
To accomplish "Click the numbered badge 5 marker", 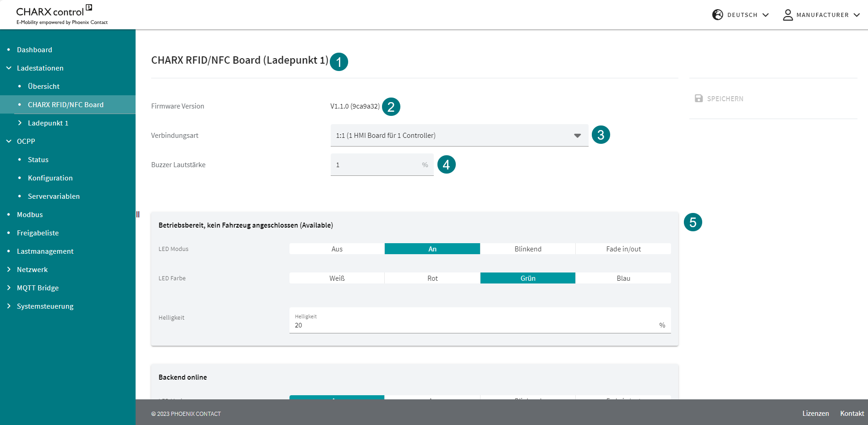I will (x=693, y=223).
